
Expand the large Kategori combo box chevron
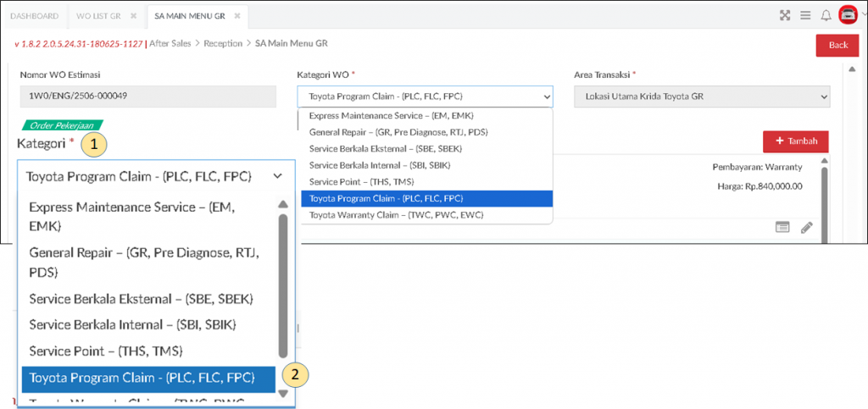point(278,176)
